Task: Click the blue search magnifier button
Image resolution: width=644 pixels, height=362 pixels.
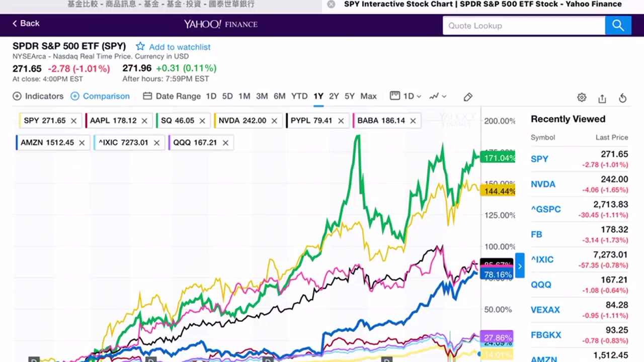Action: point(618,26)
